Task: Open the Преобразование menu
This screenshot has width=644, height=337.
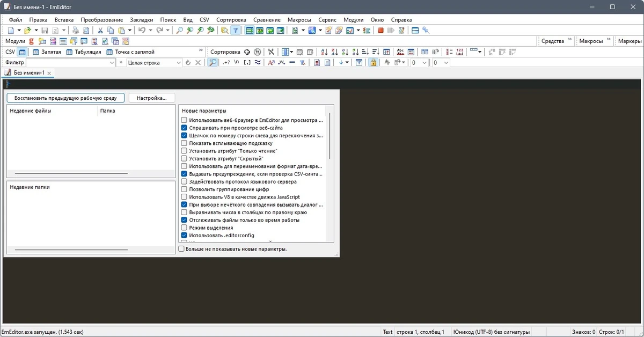Action: (x=102, y=20)
